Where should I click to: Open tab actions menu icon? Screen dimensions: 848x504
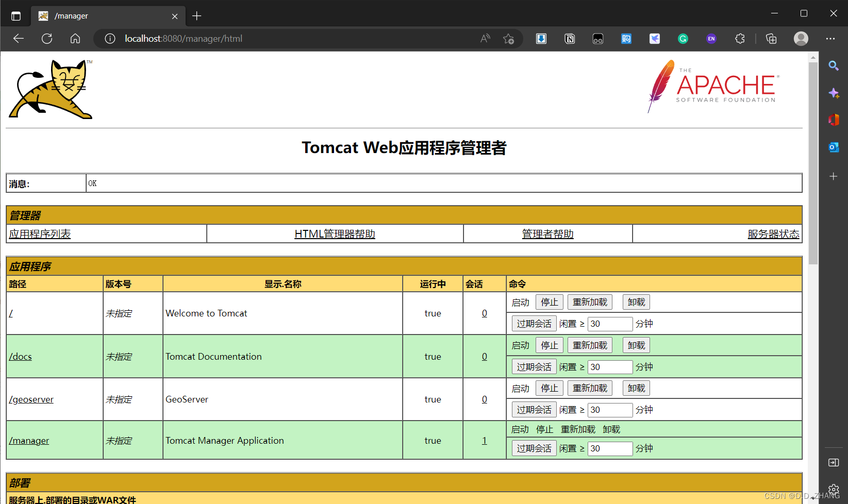[x=16, y=16]
